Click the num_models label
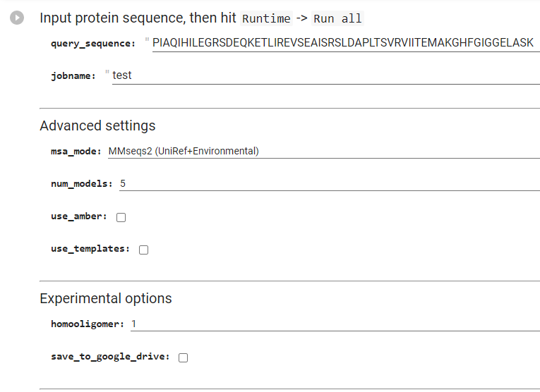 click(x=82, y=184)
